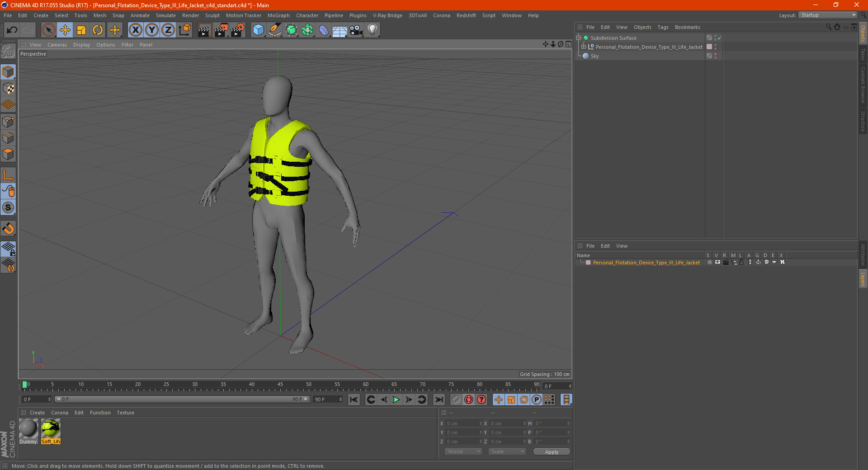
Task: Enable Polygons mode in left toolbar
Action: [8, 154]
